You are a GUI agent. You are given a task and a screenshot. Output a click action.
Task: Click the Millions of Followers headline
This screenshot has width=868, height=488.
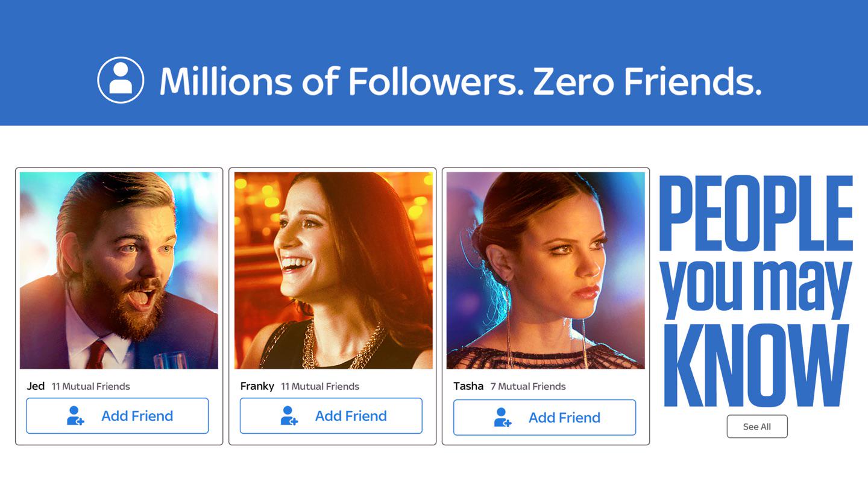click(x=461, y=81)
